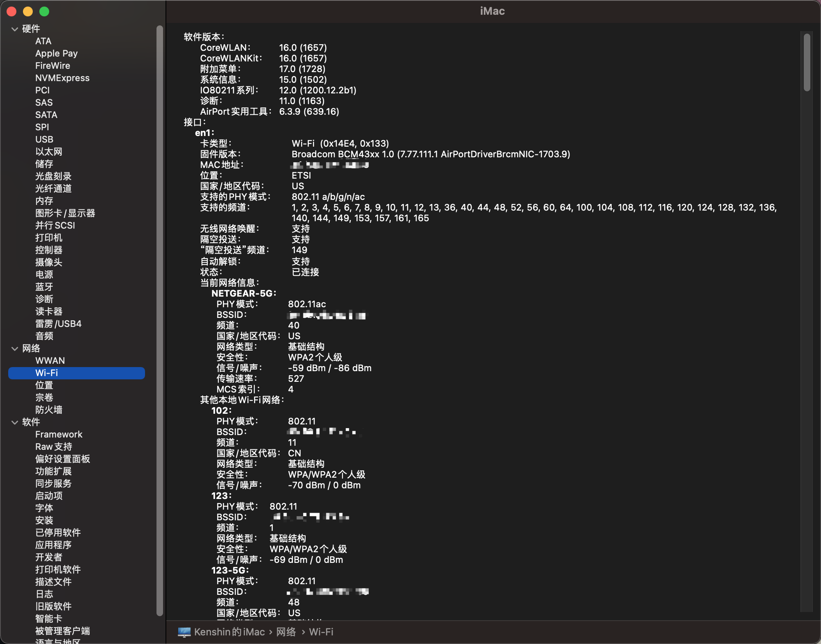This screenshot has height=644, width=821.
Task: Open 内存 in the sidebar
Action: [44, 201]
